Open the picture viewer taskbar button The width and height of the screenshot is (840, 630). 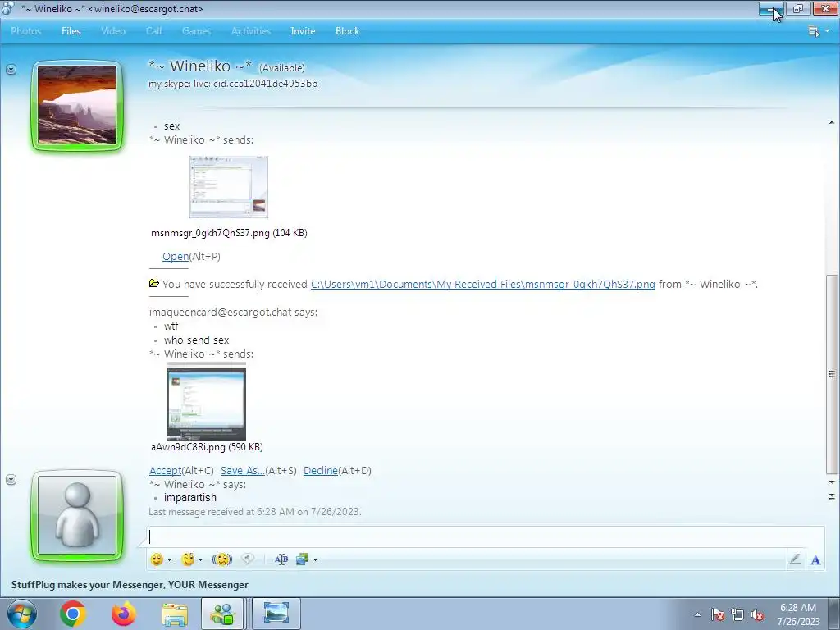pos(276,614)
